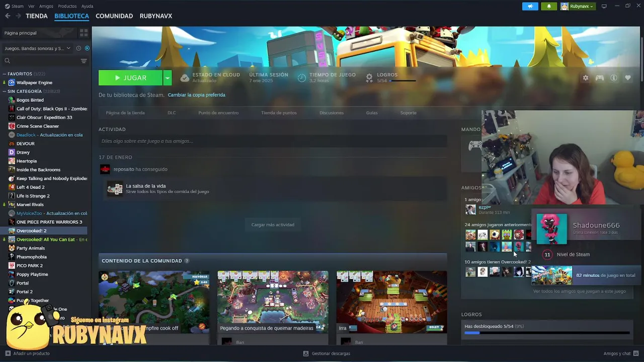
Task: Show game info icon
Action: coord(614,78)
